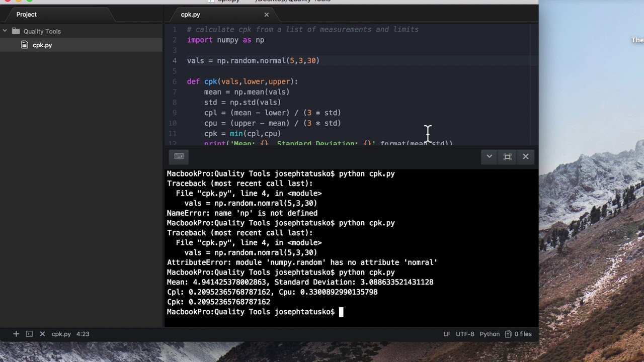Click 'std = np.std(vals)' code line
Image resolution: width=644 pixels, height=362 pixels.
(243, 103)
